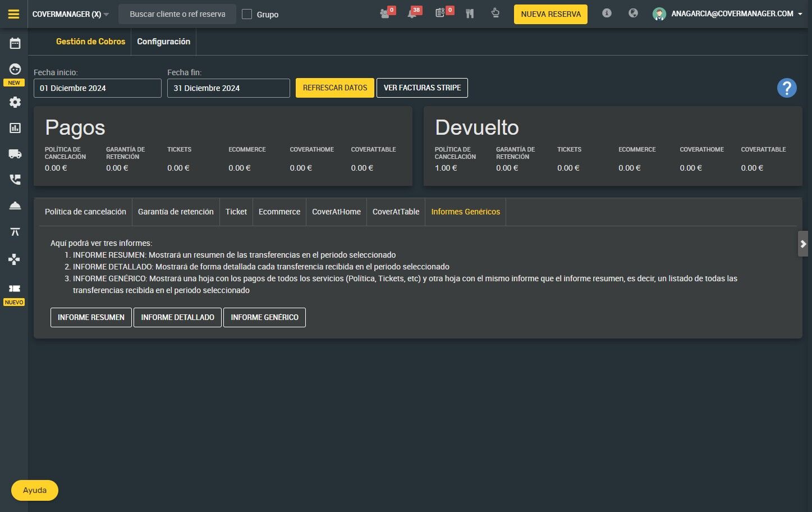Click the notifications bell icon
812x512 pixels.
point(412,13)
